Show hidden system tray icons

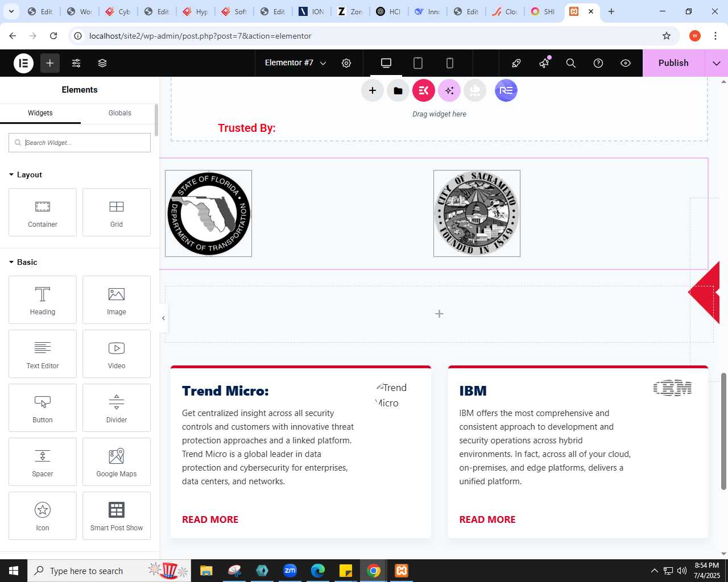point(654,571)
